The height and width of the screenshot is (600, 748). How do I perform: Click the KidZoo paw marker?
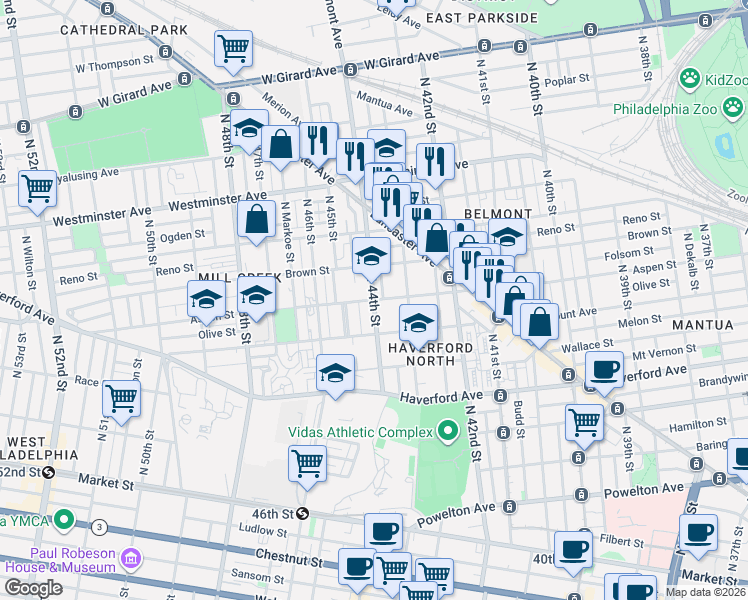690,80
